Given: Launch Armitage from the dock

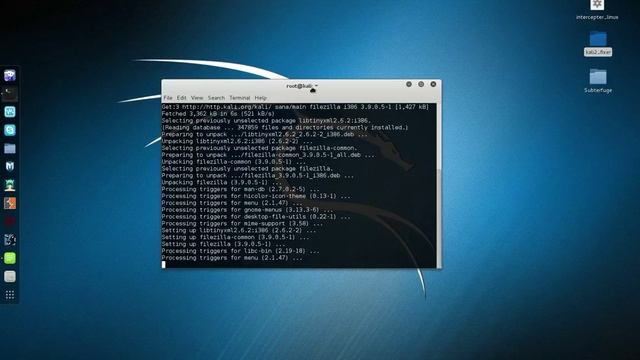Looking at the screenshot, I should click(10, 185).
